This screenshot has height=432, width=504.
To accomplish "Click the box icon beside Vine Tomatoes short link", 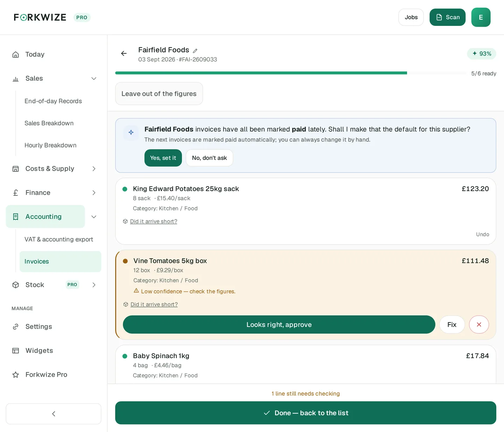I will point(126,305).
